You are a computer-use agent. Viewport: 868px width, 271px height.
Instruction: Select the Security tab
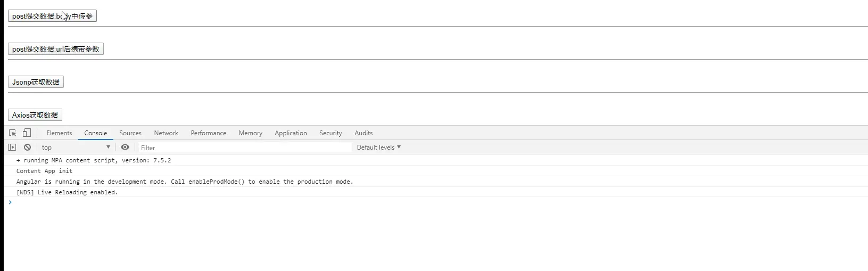tap(330, 133)
